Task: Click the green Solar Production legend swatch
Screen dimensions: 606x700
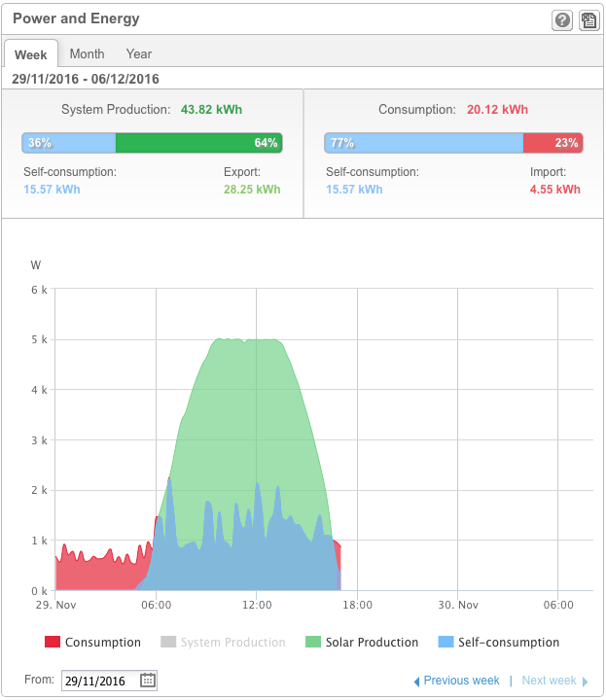Action: tap(313, 643)
